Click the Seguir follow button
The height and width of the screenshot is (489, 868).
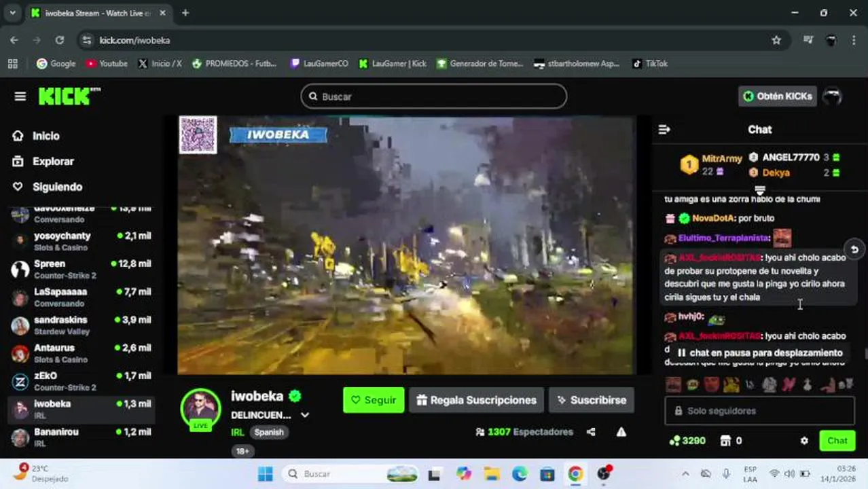tap(374, 400)
